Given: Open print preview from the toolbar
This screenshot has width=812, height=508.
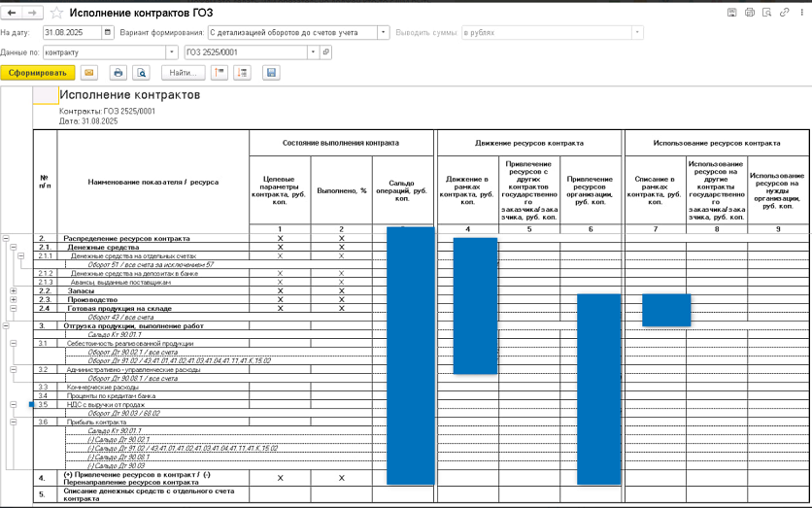Looking at the screenshot, I should point(141,72).
